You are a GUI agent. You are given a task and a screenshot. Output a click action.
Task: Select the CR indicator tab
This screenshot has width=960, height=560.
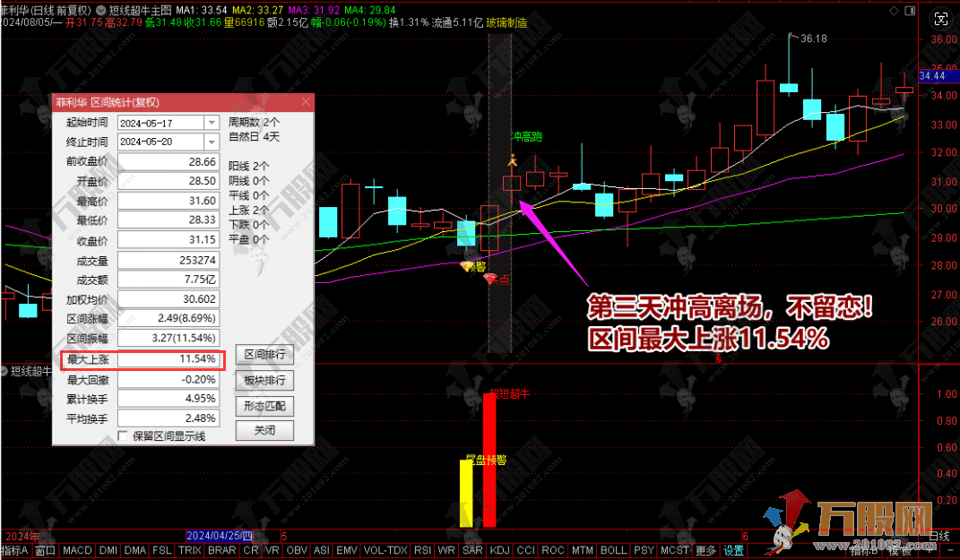(x=251, y=550)
